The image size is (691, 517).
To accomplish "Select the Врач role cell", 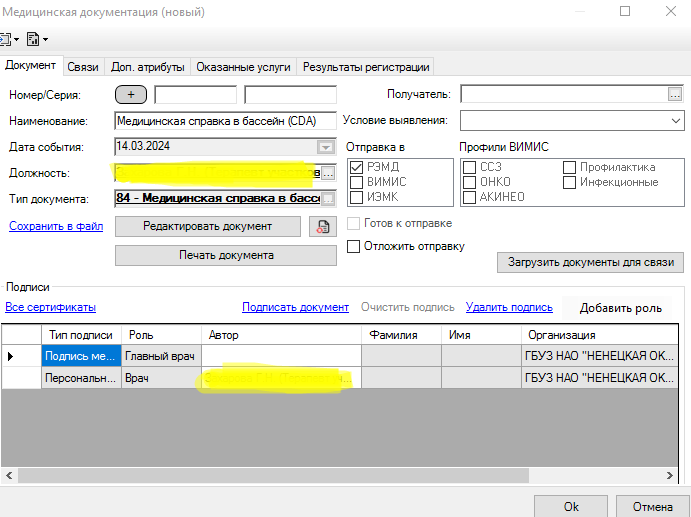I will point(161,378).
